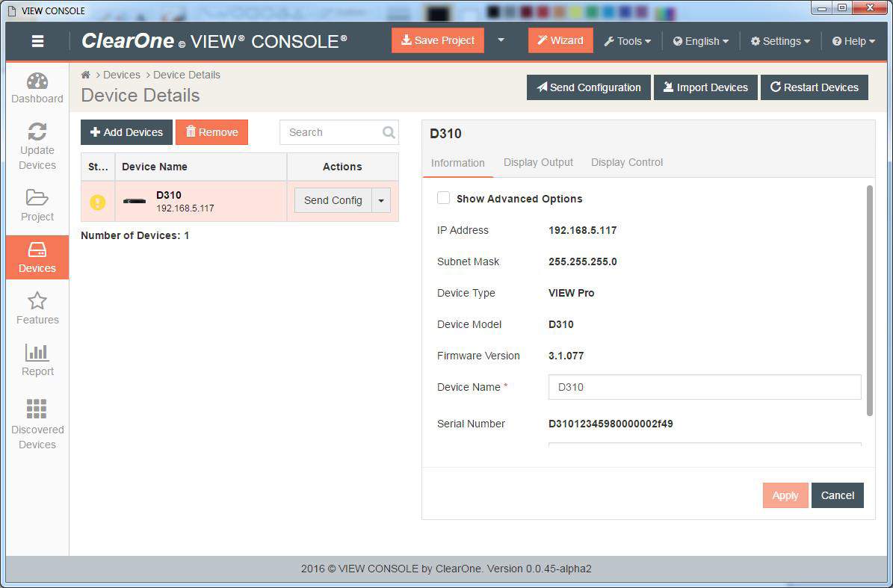Open the hamburger navigation menu

tap(37, 41)
